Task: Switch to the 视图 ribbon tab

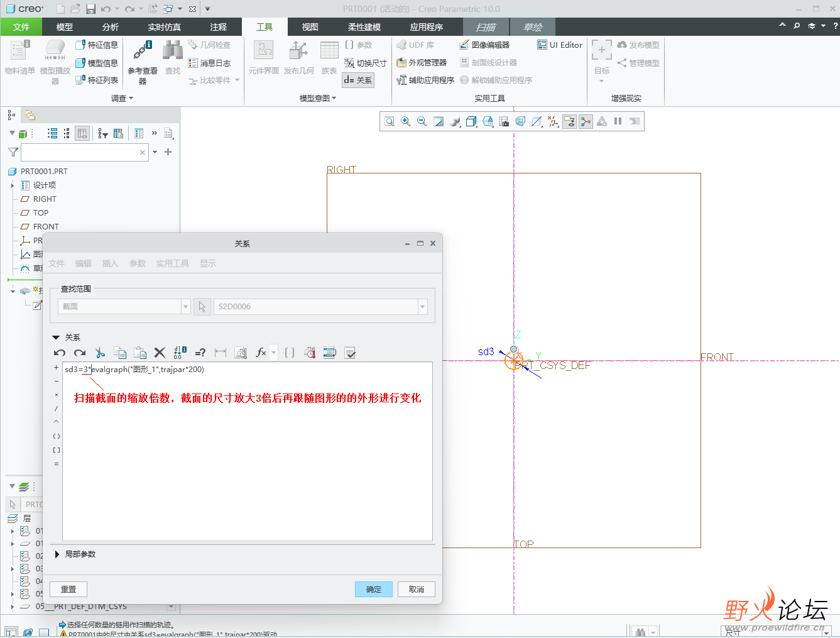Action: (x=310, y=27)
